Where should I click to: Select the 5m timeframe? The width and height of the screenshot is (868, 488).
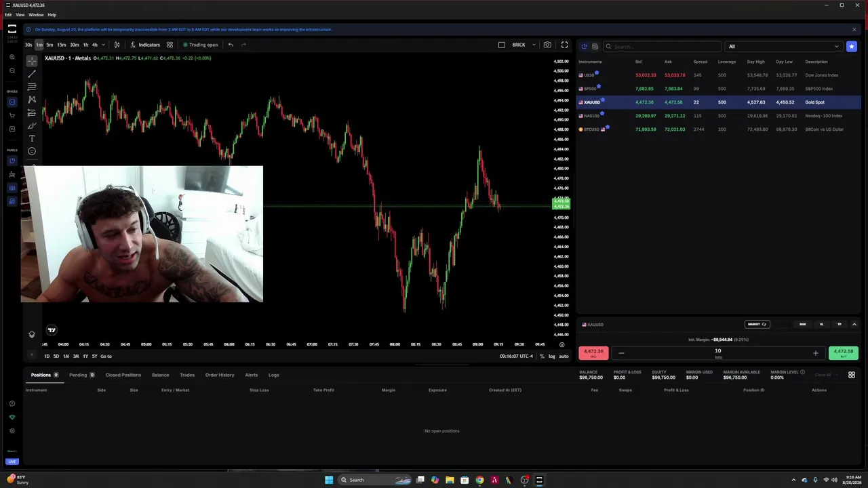(50, 45)
